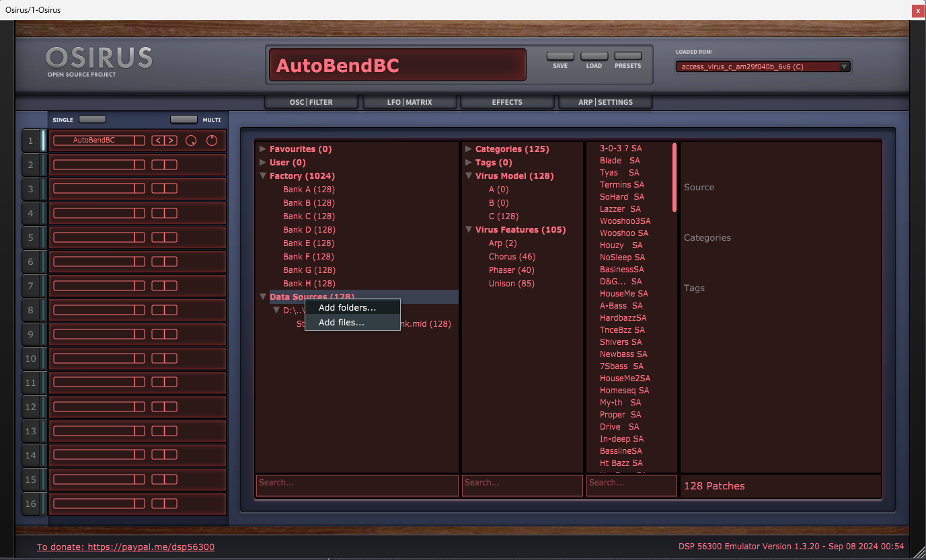Click the SAVE button
The width and height of the screenshot is (926, 560).
click(560, 56)
